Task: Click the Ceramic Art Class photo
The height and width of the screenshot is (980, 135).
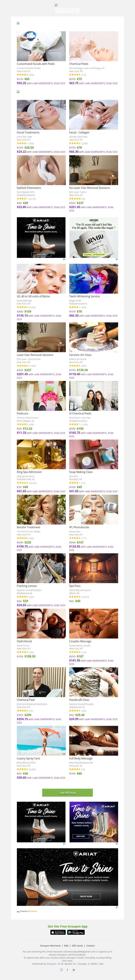Action: (x=93, y=337)
